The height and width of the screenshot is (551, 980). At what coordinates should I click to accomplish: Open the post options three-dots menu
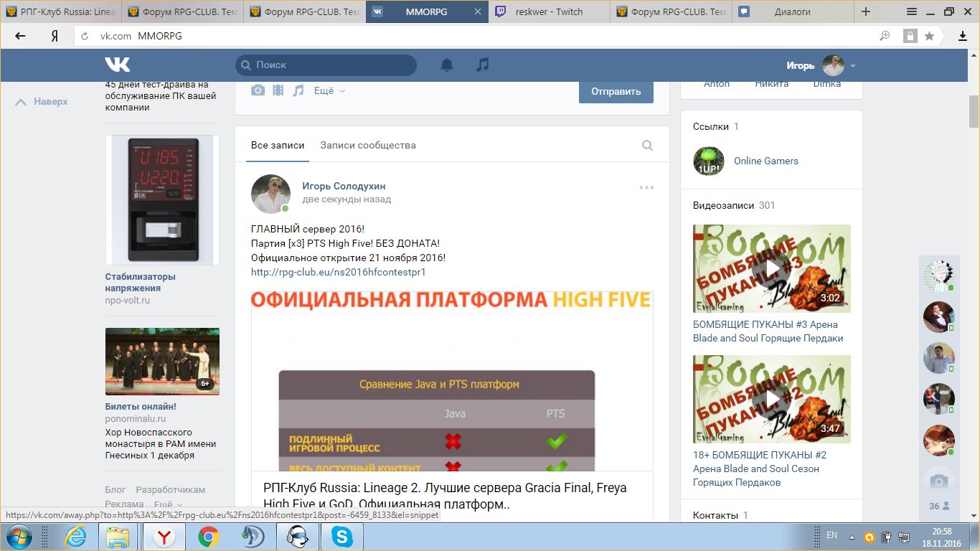tap(646, 188)
